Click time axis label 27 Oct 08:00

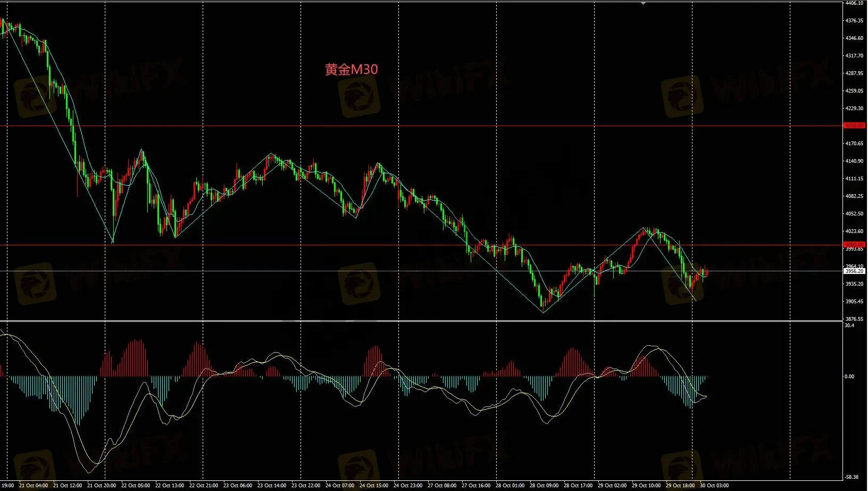click(x=442, y=486)
